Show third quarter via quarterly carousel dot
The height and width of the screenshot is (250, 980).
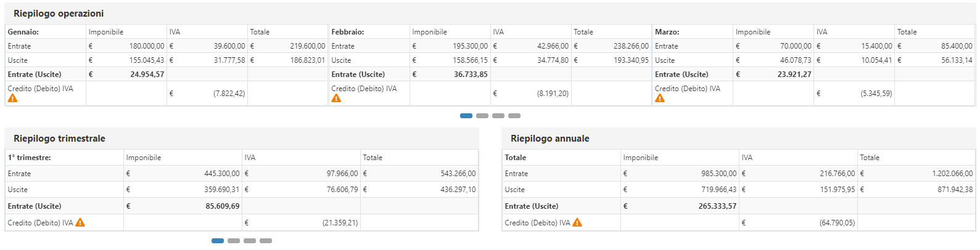(250, 241)
